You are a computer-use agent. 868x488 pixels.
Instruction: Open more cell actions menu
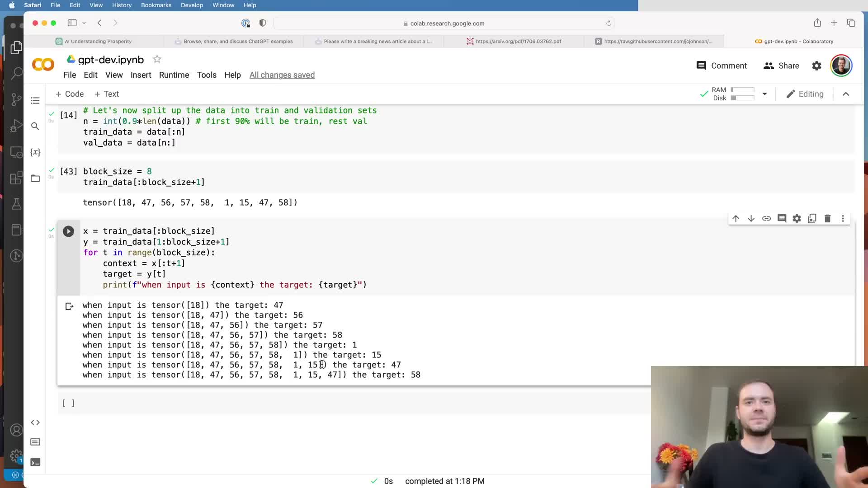point(843,219)
